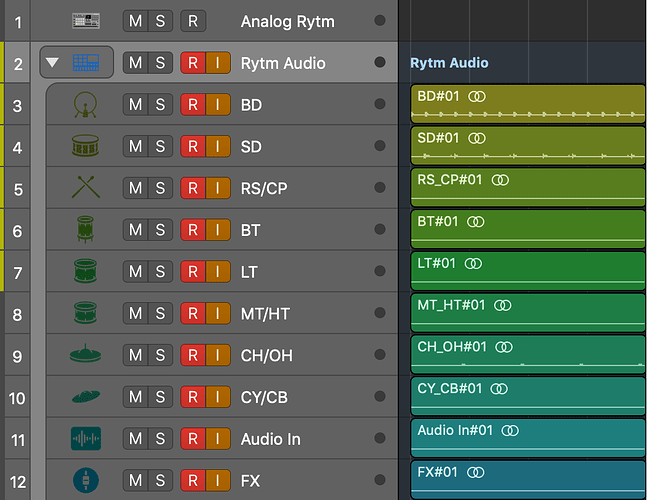Disable record on BD track
This screenshot has height=500, width=647.
click(x=193, y=104)
